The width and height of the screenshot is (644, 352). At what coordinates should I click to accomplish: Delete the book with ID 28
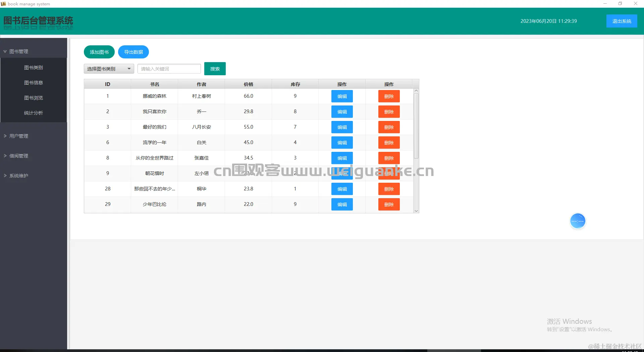click(389, 189)
